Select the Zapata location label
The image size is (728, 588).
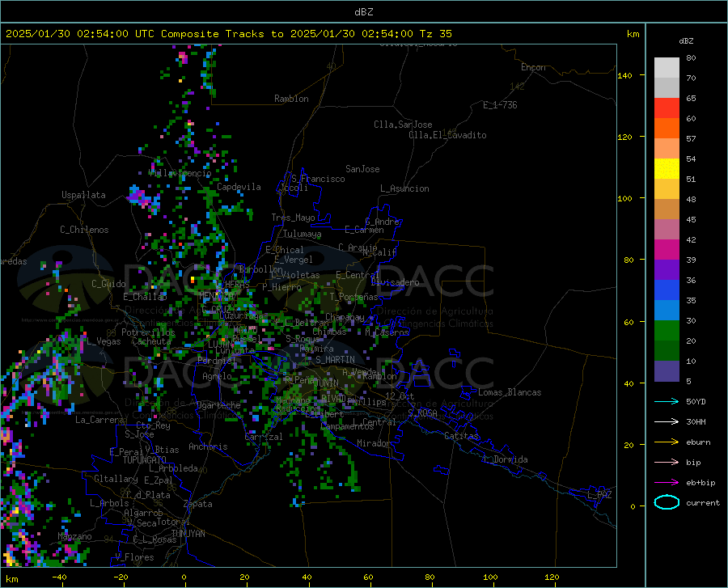198,504
